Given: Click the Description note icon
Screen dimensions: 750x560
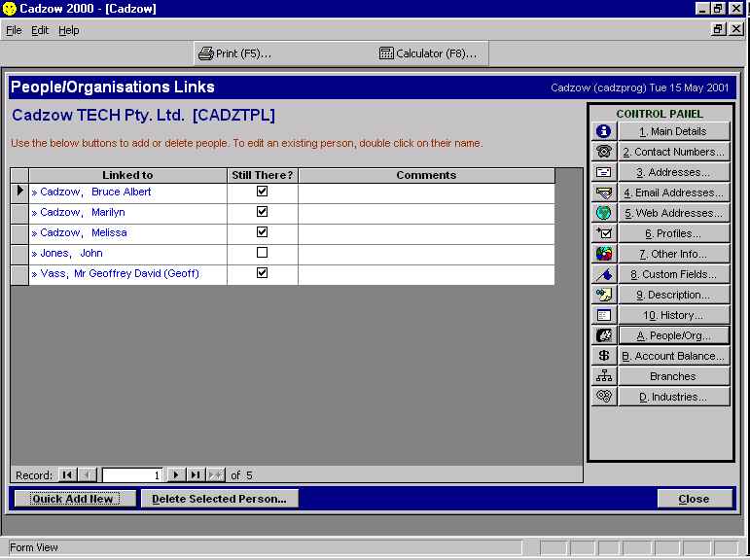Looking at the screenshot, I should (x=604, y=295).
